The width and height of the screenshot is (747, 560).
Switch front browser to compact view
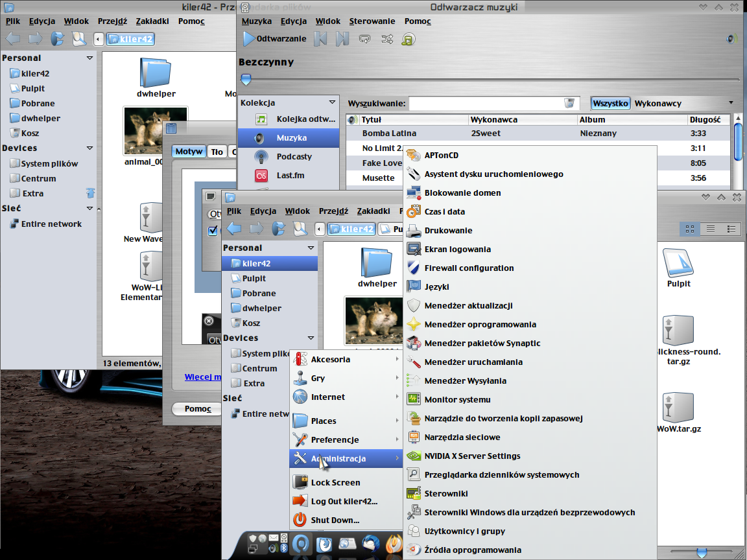point(731,229)
